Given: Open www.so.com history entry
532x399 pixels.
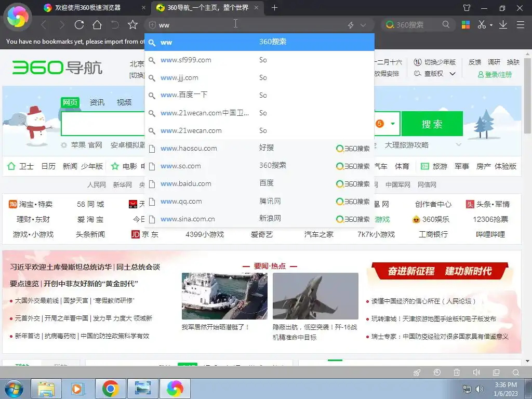Looking at the screenshot, I should (260, 166).
